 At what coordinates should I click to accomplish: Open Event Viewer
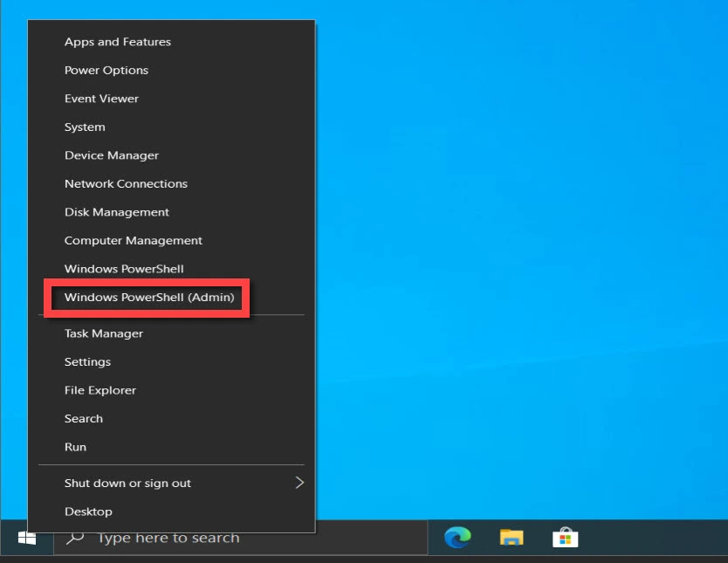[171, 99]
